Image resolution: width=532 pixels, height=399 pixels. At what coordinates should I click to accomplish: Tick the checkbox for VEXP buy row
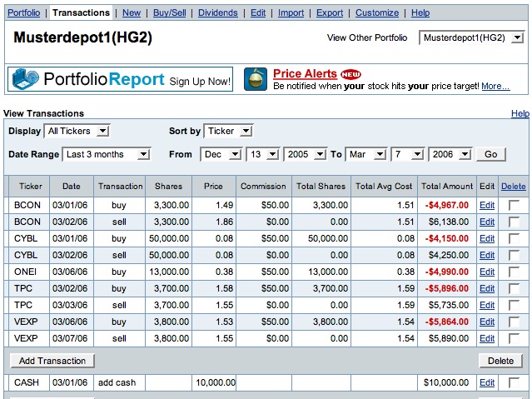[514, 322]
